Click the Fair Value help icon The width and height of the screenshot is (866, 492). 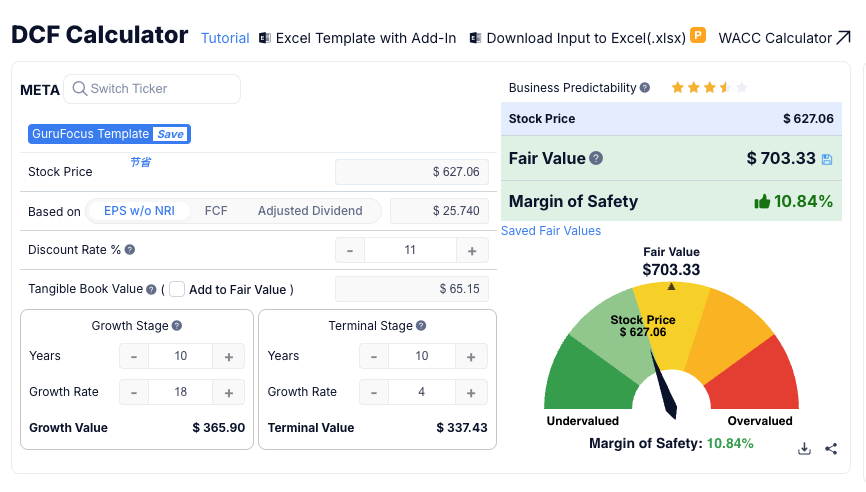pyautogui.click(x=596, y=158)
